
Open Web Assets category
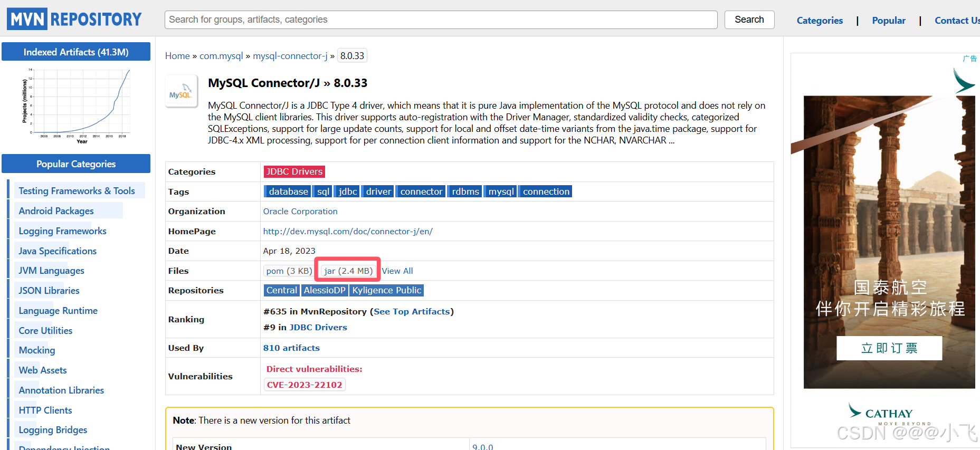43,370
